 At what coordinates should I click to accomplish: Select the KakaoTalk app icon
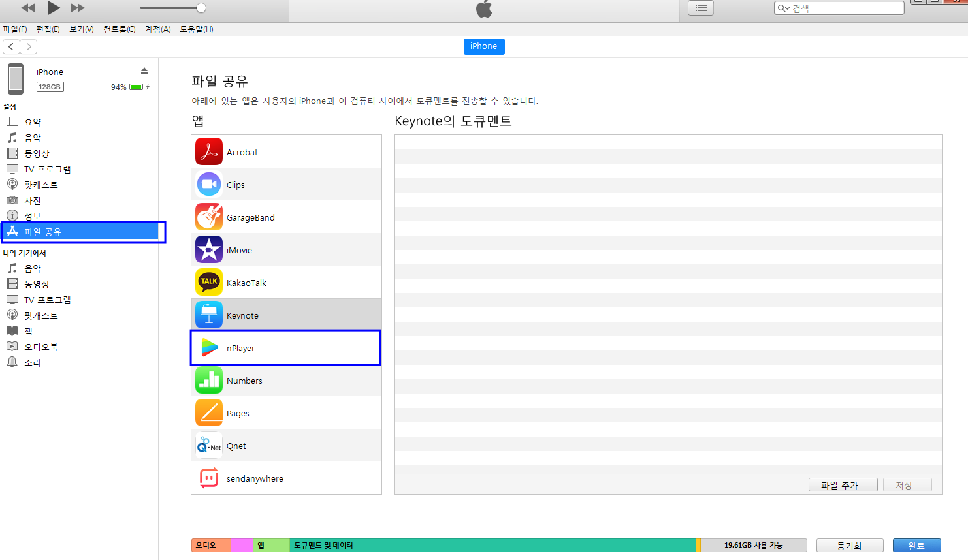click(209, 283)
